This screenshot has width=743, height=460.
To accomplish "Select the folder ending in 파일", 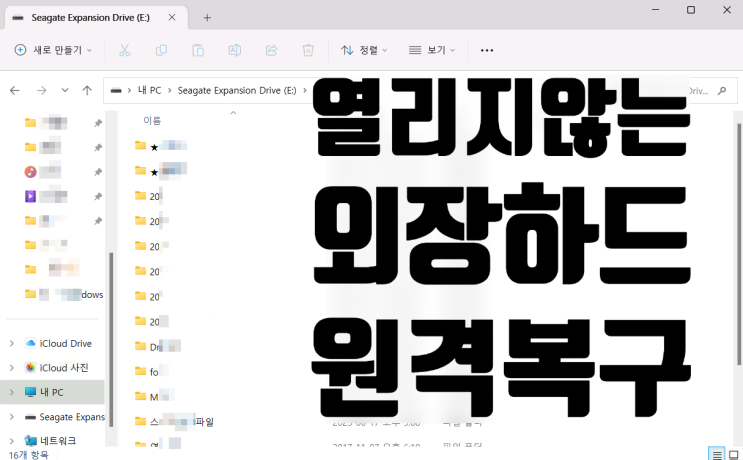I will point(174,421).
